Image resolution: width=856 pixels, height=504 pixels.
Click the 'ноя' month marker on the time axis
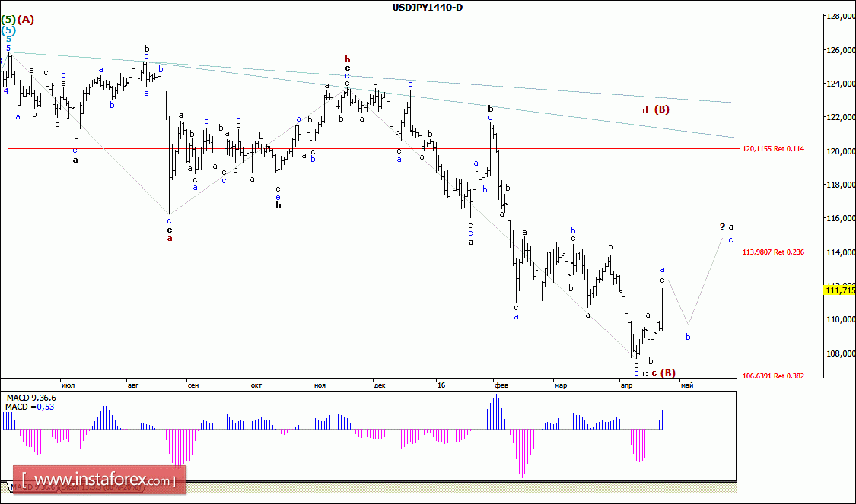tap(320, 385)
